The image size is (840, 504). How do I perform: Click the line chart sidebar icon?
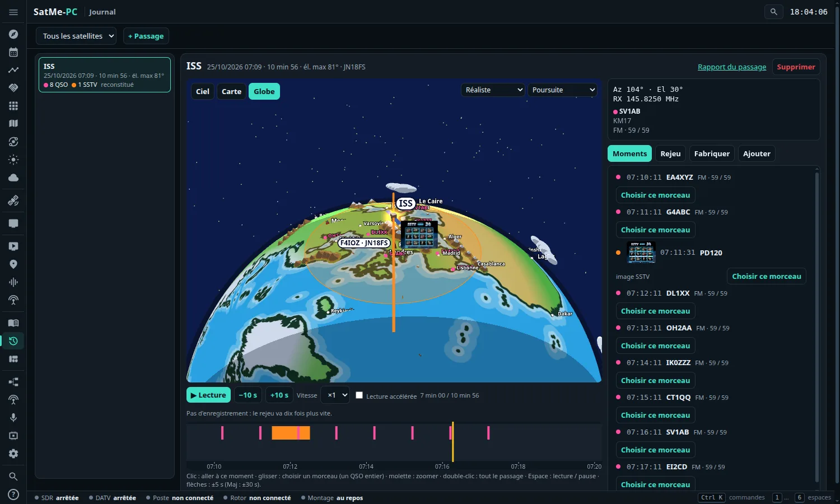pos(13,70)
